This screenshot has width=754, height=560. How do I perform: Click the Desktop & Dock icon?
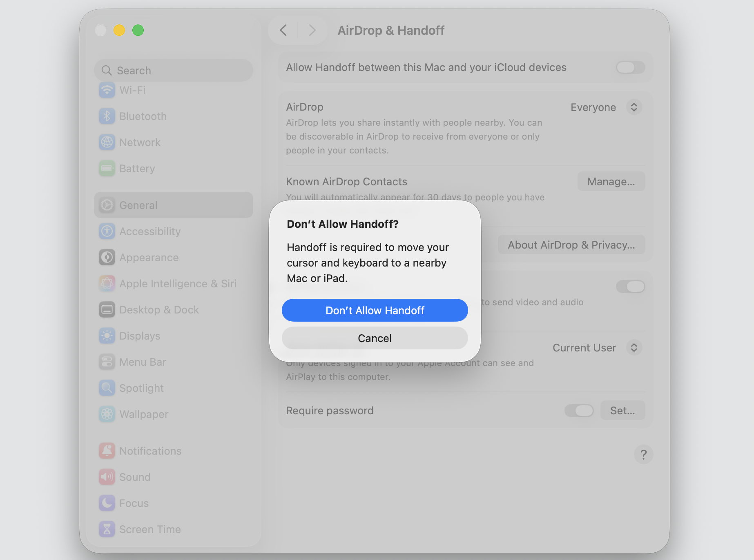coord(107,310)
